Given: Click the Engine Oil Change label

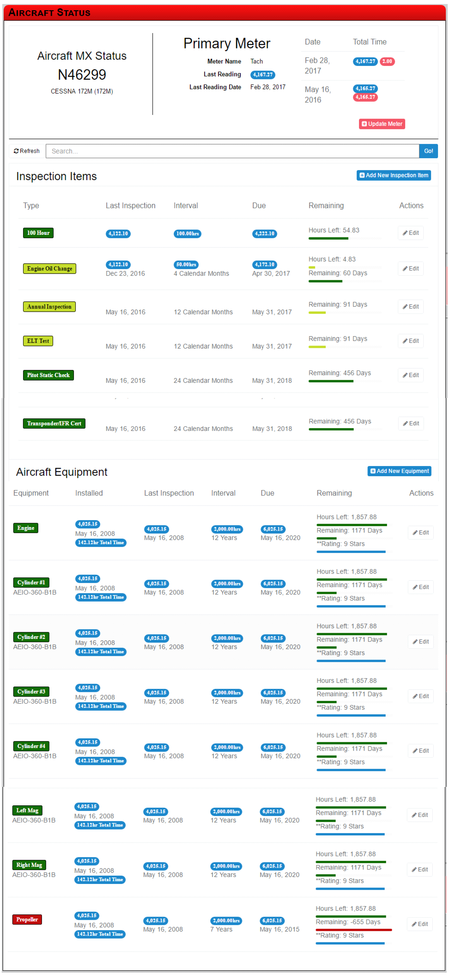Looking at the screenshot, I should [x=49, y=269].
